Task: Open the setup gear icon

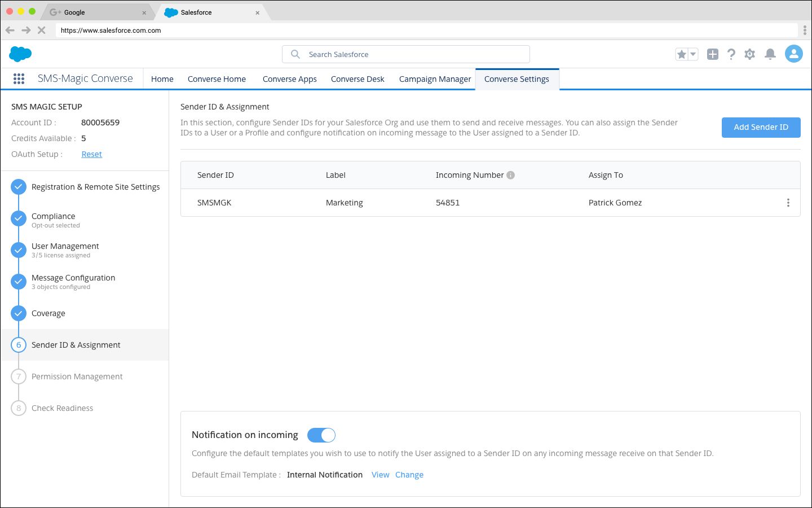Action: (749, 54)
